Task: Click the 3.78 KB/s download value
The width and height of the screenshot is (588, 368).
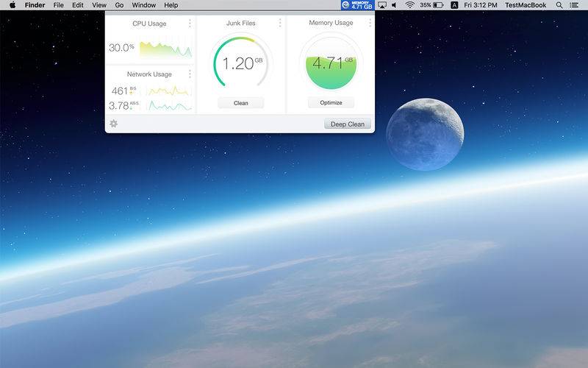Action: pos(123,105)
